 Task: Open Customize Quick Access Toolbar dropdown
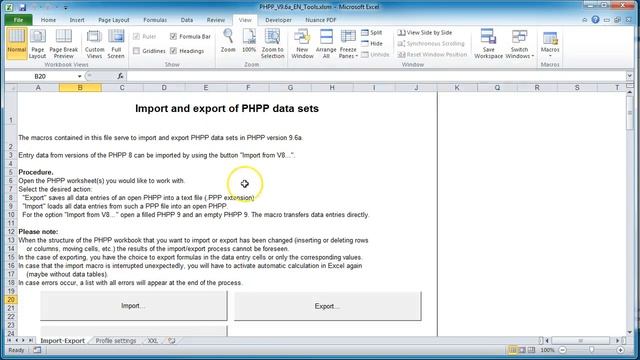coord(65,7)
